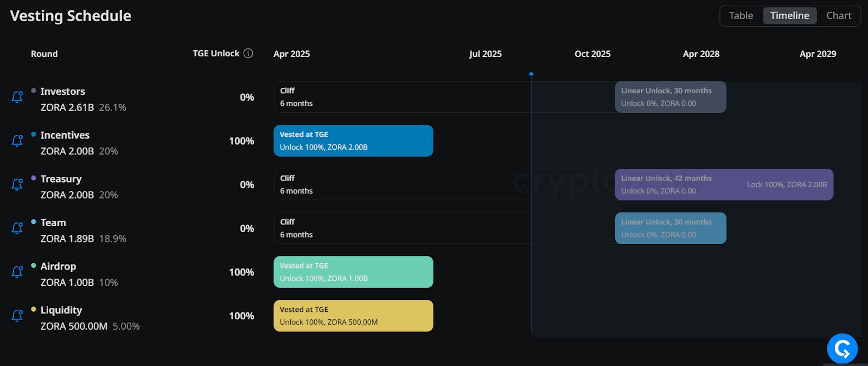Viewport: 868px width, 366px height.
Task: Set a bell alert for Incentives
Action: tap(17, 141)
